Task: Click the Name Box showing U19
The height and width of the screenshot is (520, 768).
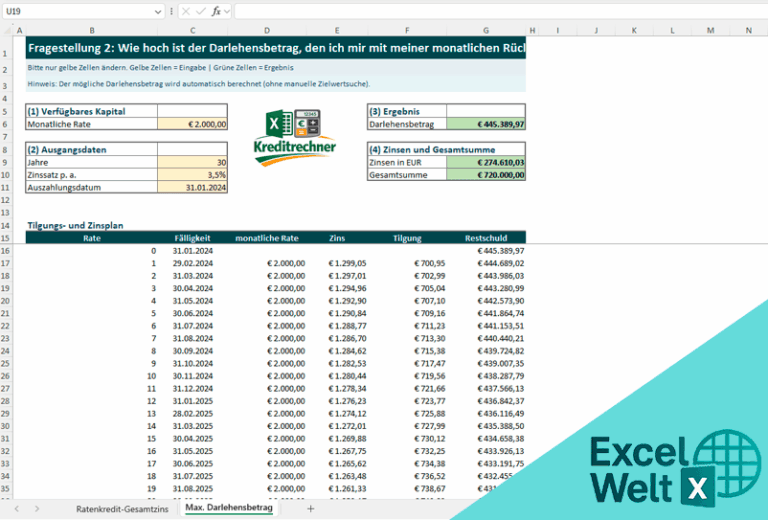Action: pos(78,11)
